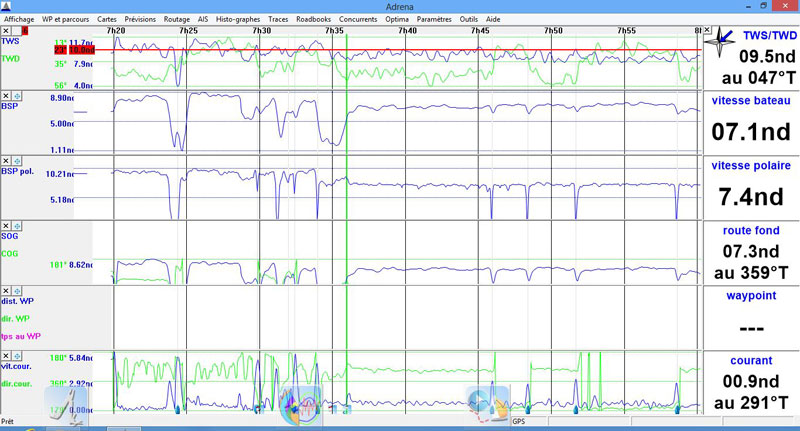
Task: Click the GPS status bar field
Action: click(529, 421)
